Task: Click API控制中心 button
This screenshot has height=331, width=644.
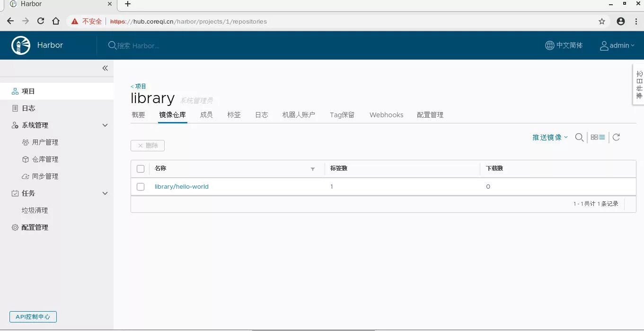Action: pos(33,317)
